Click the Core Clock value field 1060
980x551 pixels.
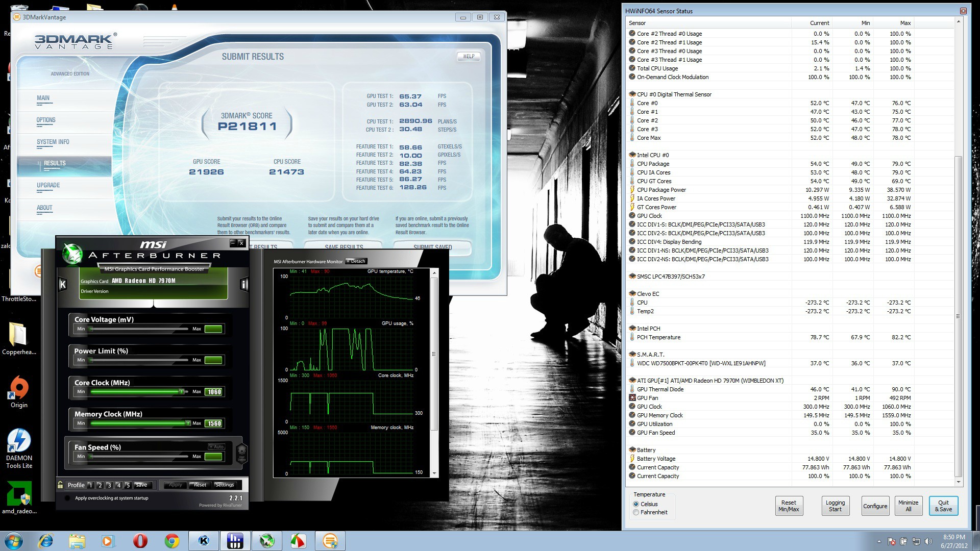(214, 392)
